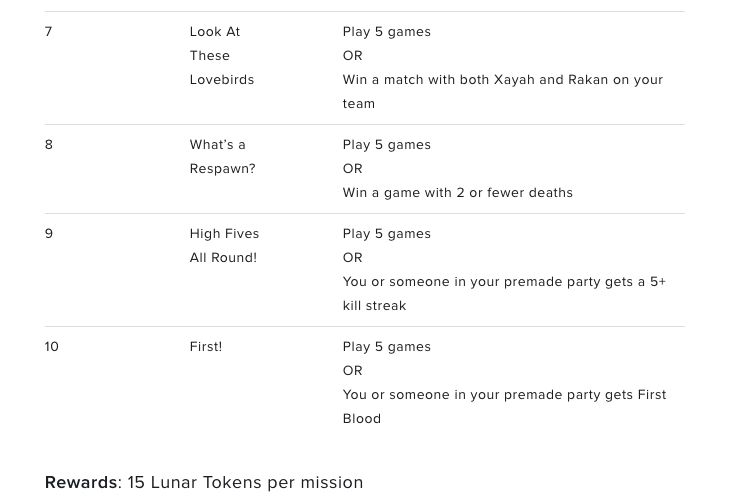Image resolution: width=755 pixels, height=502 pixels.
Task: Click the 'OR' text in mission 10 row
Action: point(352,371)
